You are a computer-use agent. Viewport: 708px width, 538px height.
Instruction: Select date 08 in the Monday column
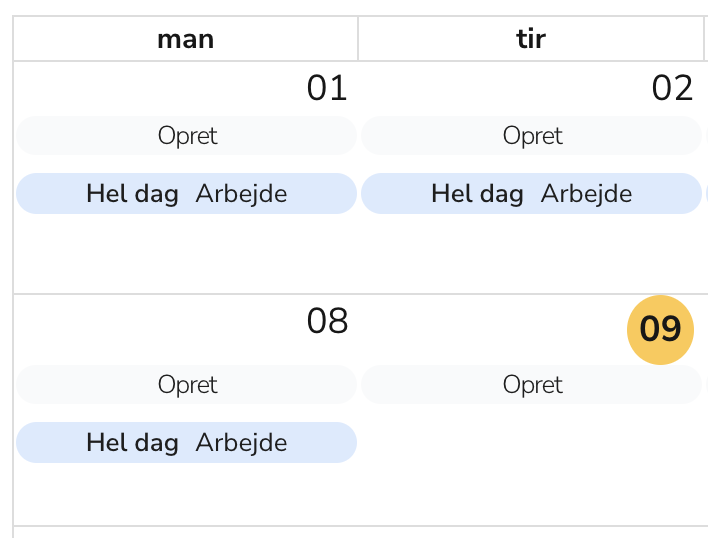point(327,321)
